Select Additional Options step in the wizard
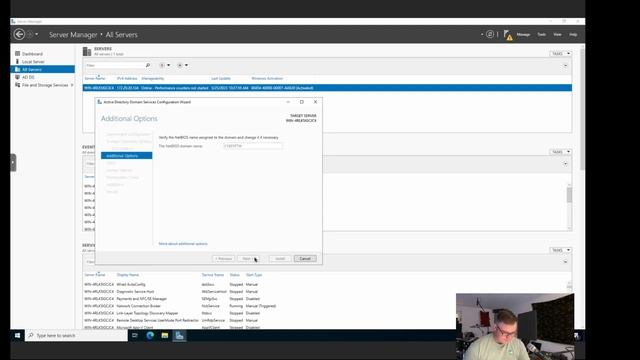This screenshot has width=640, height=360. click(127, 156)
